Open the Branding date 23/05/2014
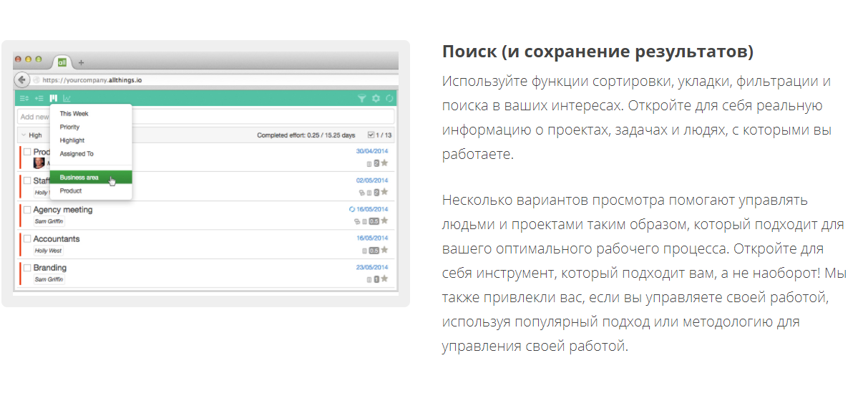This screenshot has width=868, height=406. pos(372,267)
